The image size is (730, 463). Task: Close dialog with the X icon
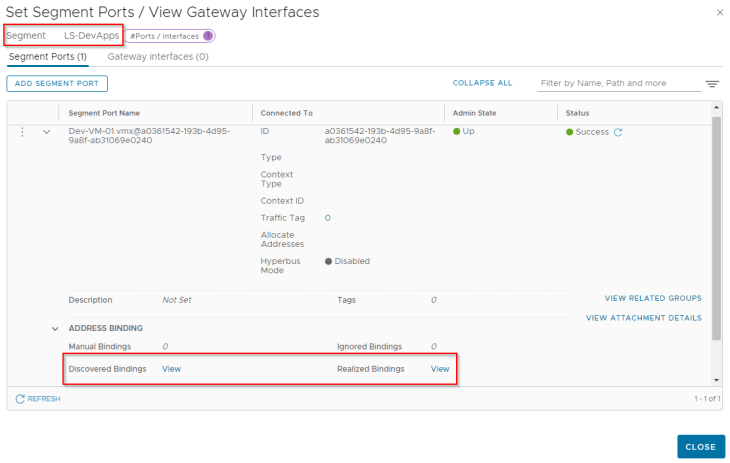click(x=720, y=13)
